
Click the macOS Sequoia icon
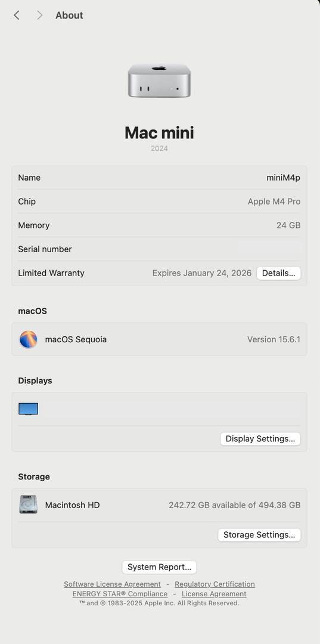(29, 339)
